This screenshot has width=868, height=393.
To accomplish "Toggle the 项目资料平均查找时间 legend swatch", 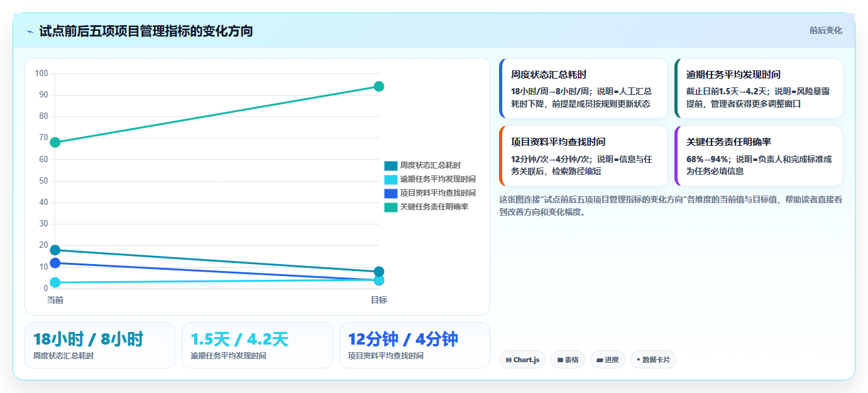I will [391, 193].
